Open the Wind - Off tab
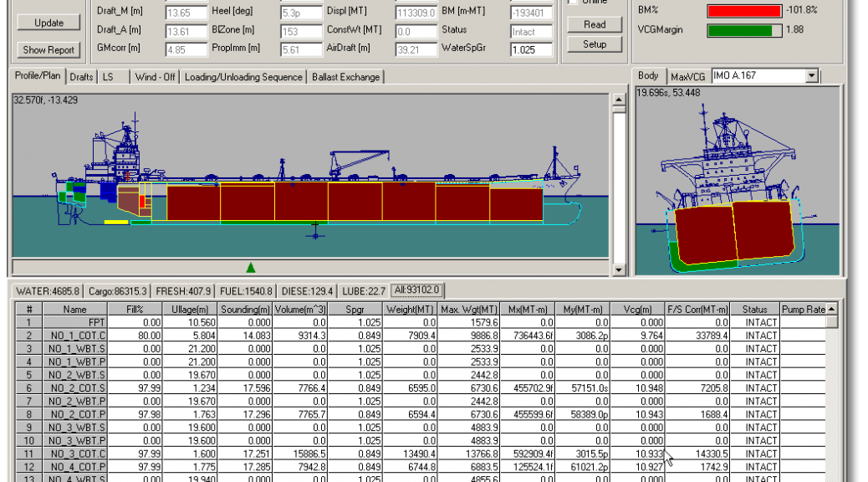Viewport: 868px width, 482px height. tap(155, 77)
